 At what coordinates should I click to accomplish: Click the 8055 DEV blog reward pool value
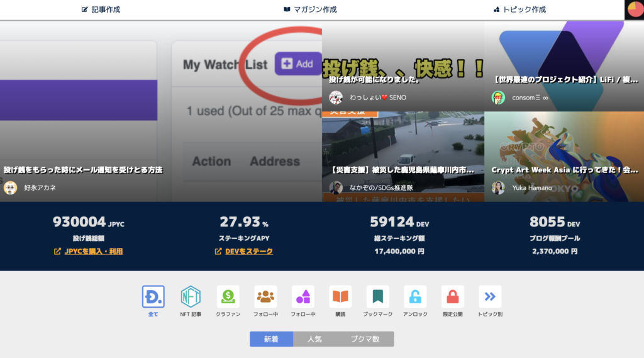coord(555,222)
